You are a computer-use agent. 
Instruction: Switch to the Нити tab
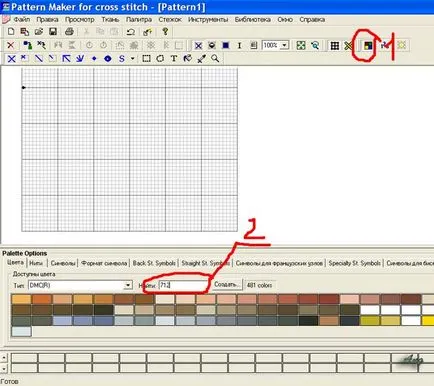point(36,263)
